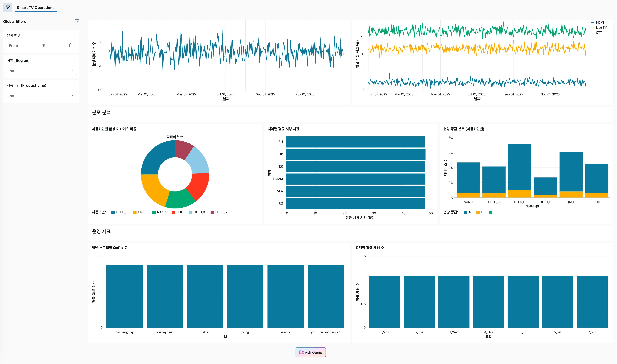Click the 분포 분석 section heading
Screen dimensions: 617x364
[x=101, y=113]
